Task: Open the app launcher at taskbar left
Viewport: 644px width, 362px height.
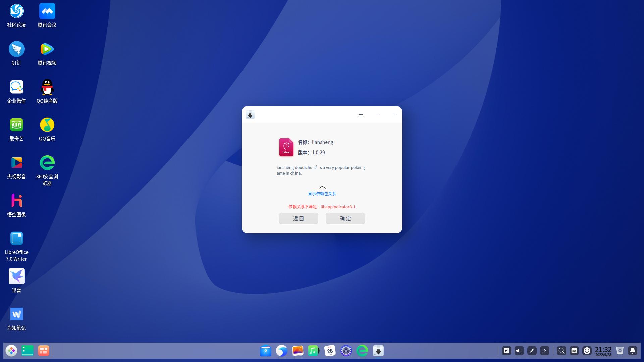Action: (x=12, y=351)
